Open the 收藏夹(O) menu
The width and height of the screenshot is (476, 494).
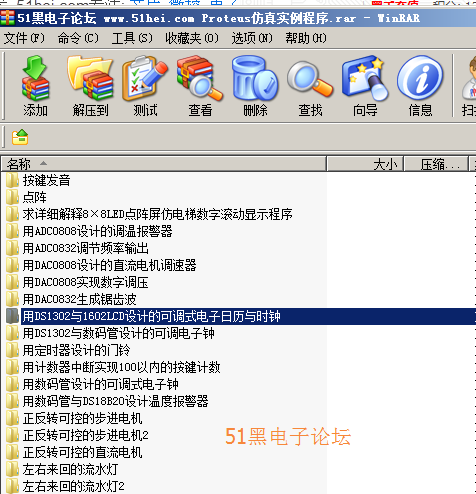click(x=192, y=38)
